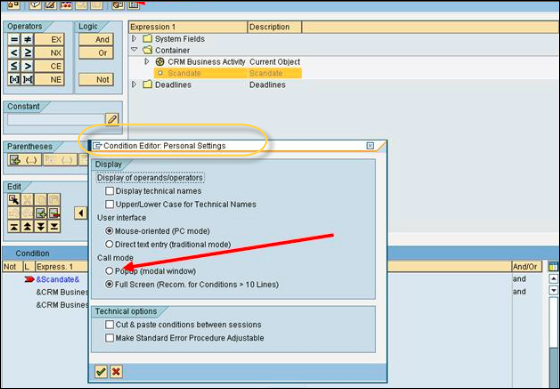This screenshot has width=560, height=389.
Task: Enable Display technical names checkbox
Action: 110,191
